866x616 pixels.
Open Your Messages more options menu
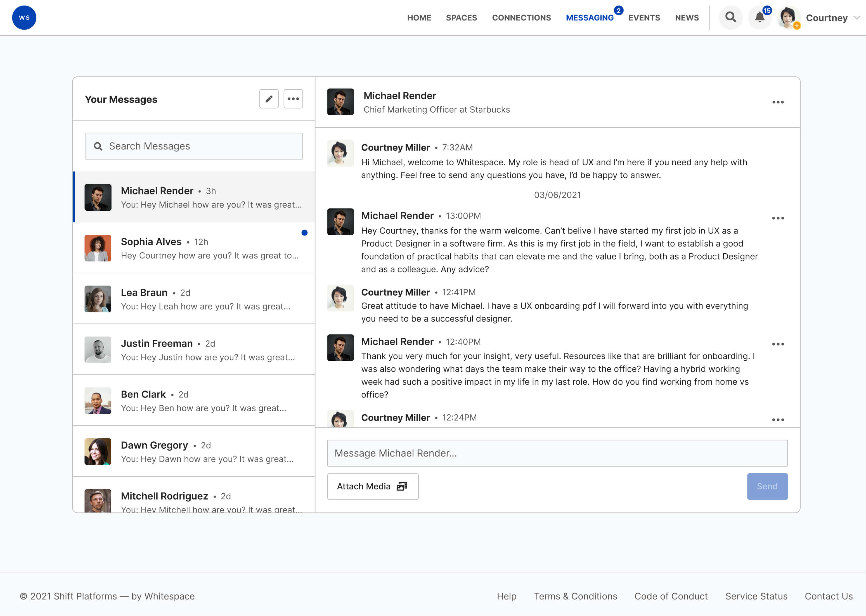(x=293, y=99)
